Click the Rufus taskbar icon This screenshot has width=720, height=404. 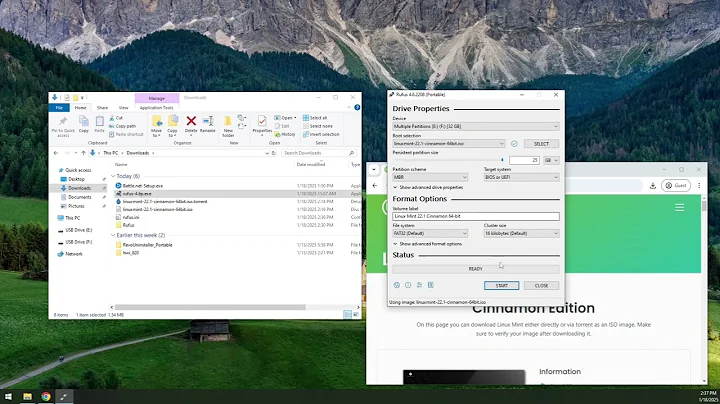pyautogui.click(x=64, y=397)
